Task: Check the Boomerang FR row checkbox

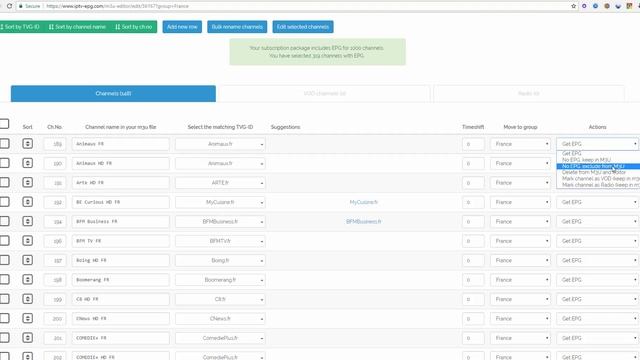Action: coord(4,280)
